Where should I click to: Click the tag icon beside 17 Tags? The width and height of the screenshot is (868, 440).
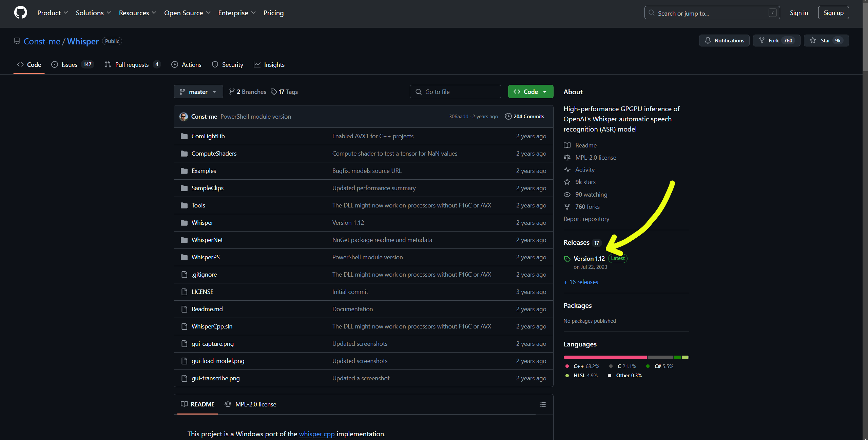click(274, 92)
